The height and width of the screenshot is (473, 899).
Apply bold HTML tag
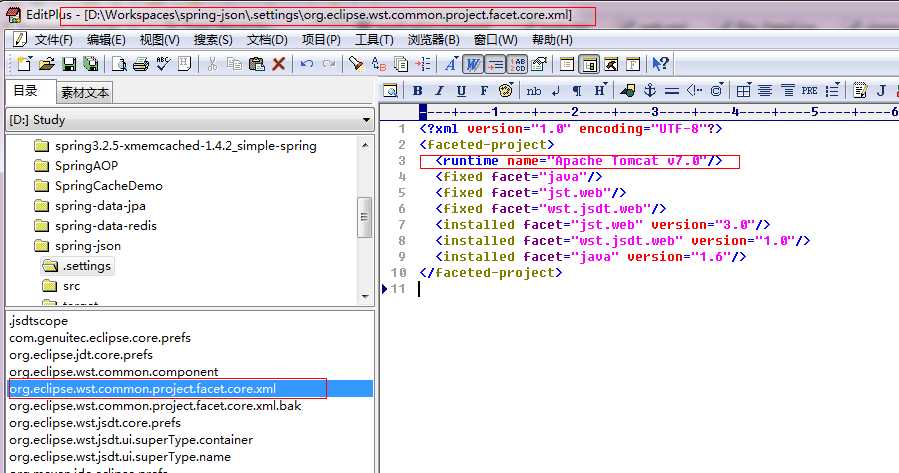pyautogui.click(x=417, y=90)
